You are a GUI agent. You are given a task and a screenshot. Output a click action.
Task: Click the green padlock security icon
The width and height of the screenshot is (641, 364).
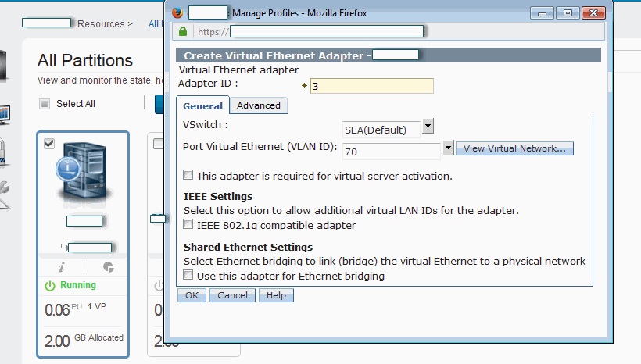coord(183,32)
